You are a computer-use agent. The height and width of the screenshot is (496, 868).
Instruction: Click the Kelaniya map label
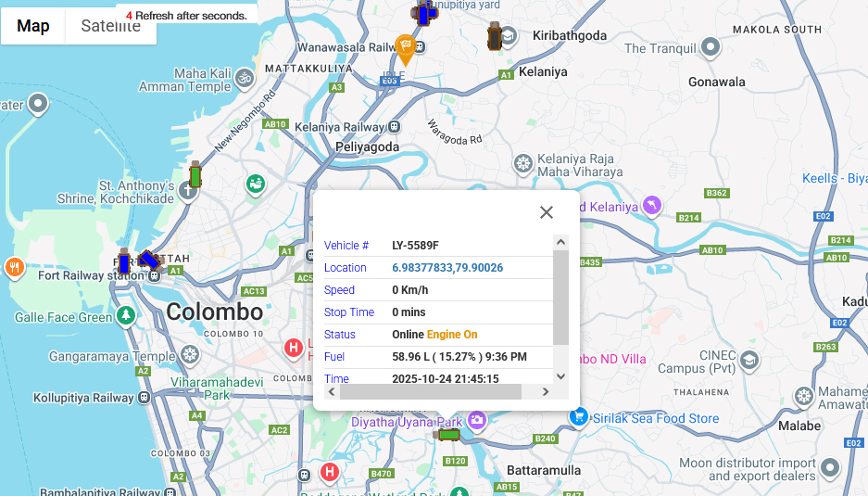(x=543, y=72)
